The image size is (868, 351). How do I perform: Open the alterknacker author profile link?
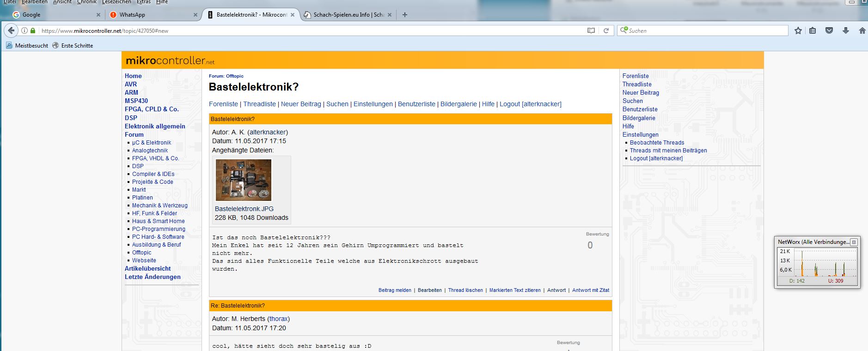268,132
